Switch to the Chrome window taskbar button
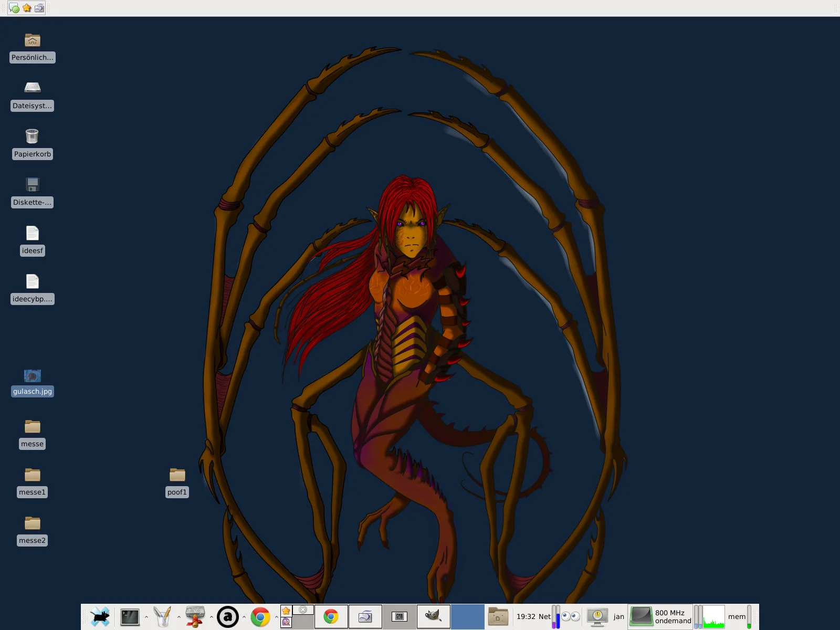 coord(331,617)
